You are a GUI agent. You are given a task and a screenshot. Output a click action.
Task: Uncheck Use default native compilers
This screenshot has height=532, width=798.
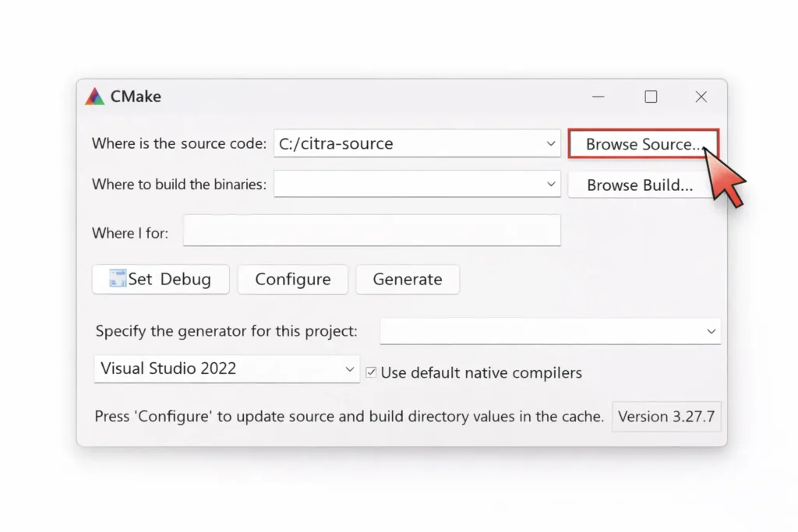coord(371,372)
